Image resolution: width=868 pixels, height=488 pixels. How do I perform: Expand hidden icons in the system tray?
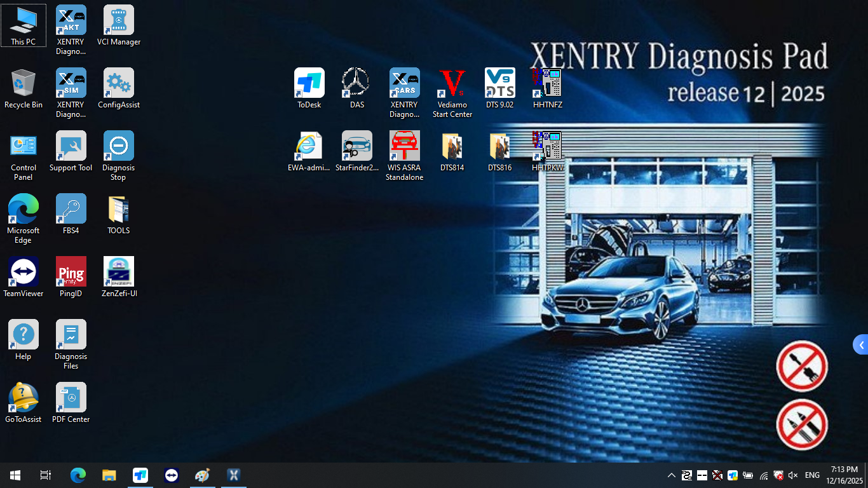(x=671, y=475)
